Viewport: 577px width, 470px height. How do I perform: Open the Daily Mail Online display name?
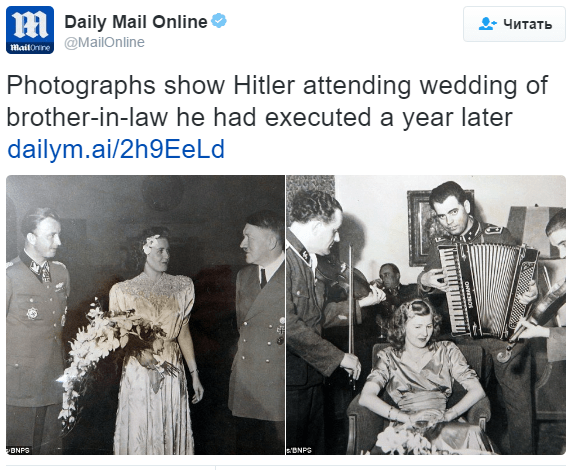pos(136,22)
